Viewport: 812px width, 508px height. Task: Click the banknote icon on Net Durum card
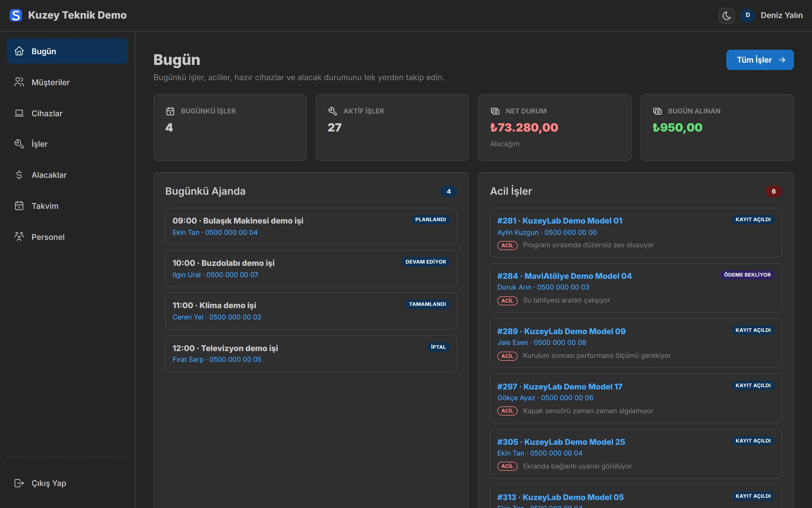click(x=495, y=111)
